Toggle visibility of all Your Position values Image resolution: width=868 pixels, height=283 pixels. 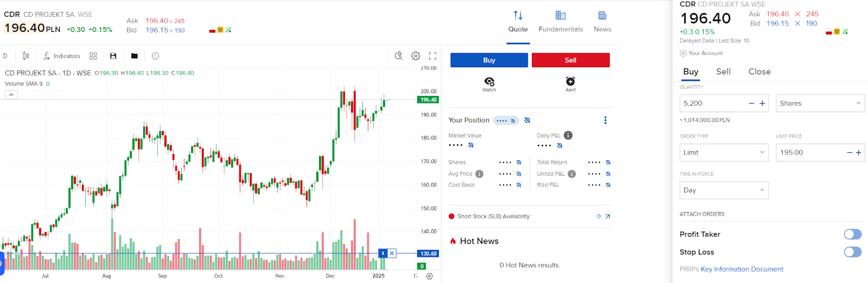click(x=527, y=120)
